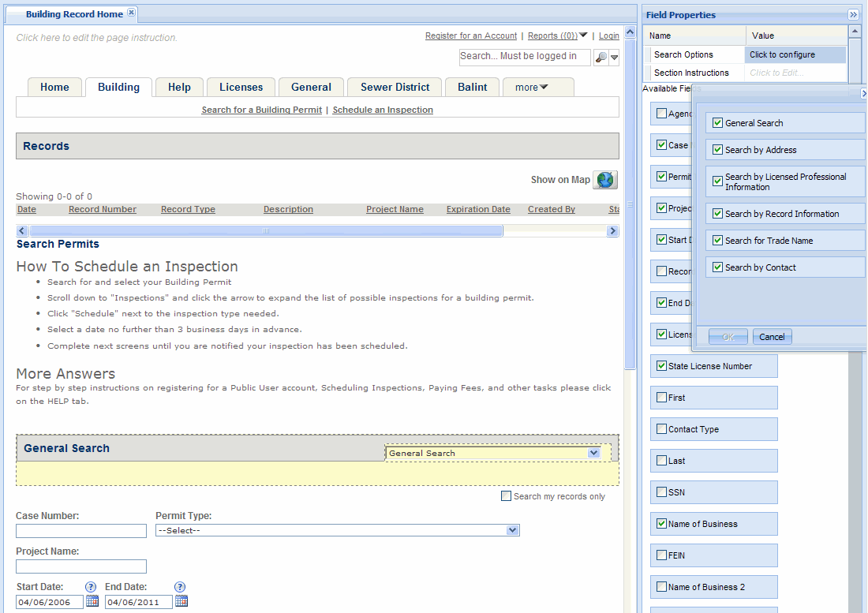Click Register for an Account link
The height and width of the screenshot is (613, 868).
[471, 36]
